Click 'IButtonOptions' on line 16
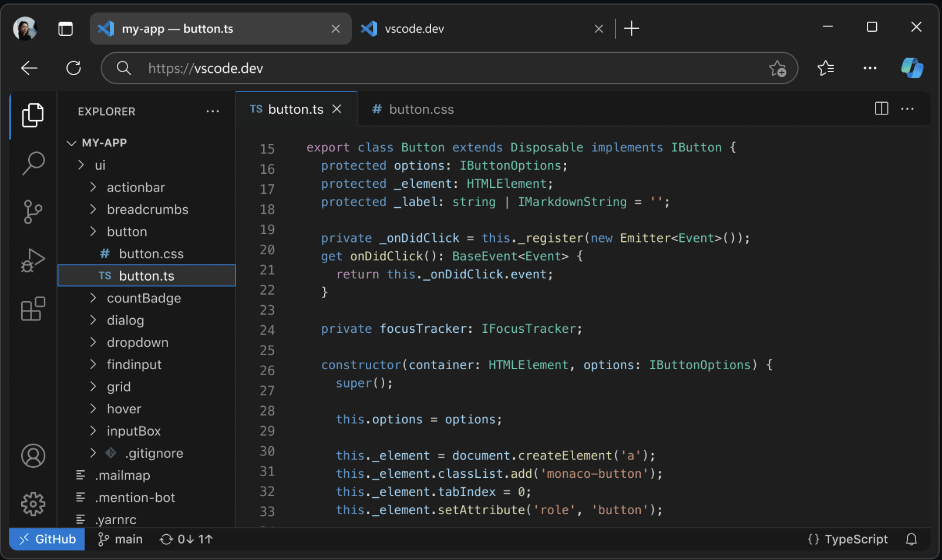The width and height of the screenshot is (942, 560). (x=510, y=166)
